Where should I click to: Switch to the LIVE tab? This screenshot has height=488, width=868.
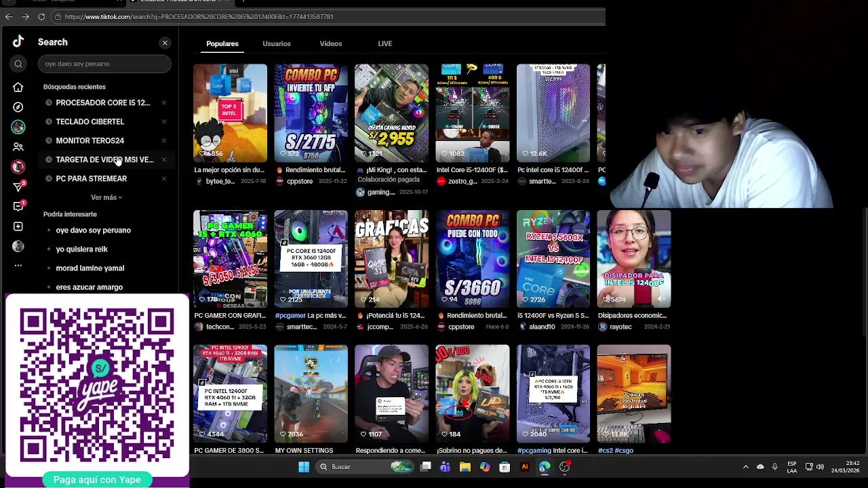tap(385, 43)
